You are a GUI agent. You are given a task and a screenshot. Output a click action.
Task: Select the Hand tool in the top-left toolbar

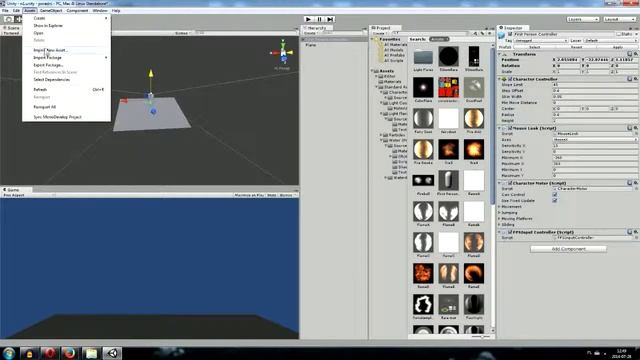pos(8,19)
